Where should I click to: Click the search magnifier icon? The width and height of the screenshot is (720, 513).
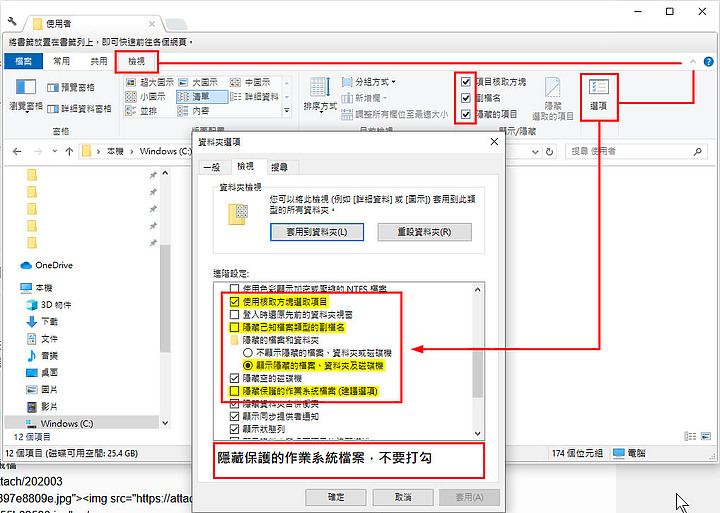(x=698, y=151)
